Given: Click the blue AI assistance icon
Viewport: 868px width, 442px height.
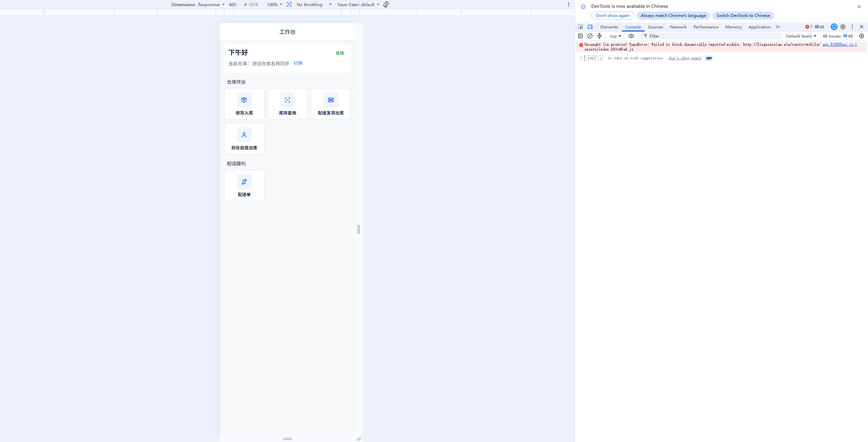Looking at the screenshot, I should point(834,27).
